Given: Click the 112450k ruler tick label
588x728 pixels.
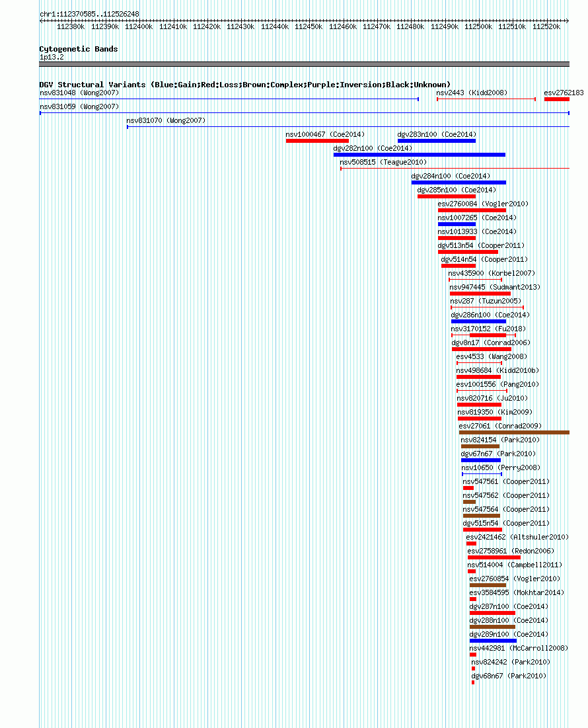Looking at the screenshot, I should click(x=309, y=27).
